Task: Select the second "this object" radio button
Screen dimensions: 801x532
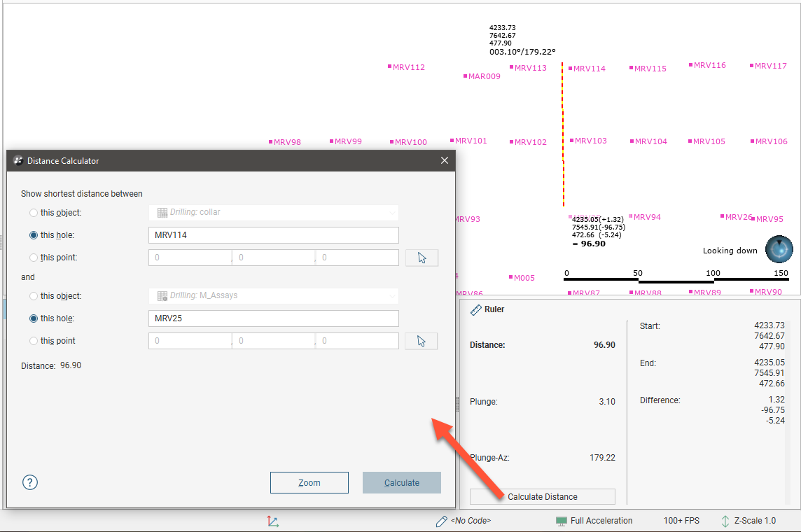Action: tap(34, 296)
